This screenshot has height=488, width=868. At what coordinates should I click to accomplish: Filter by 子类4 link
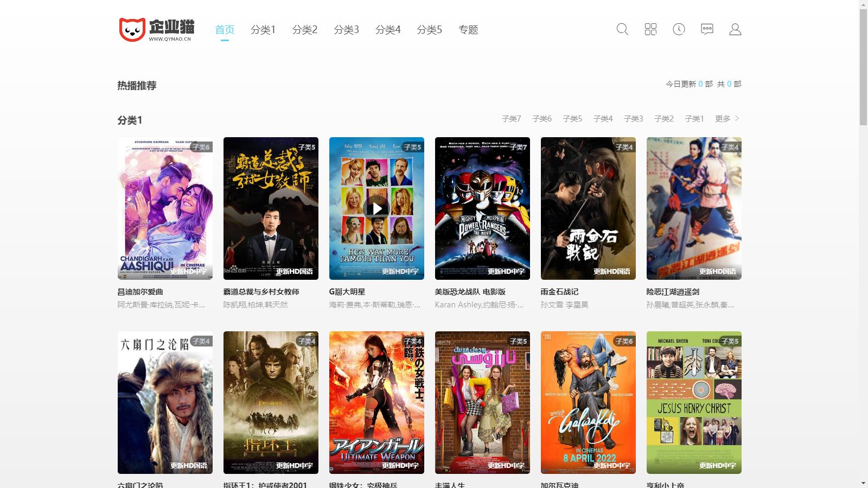(x=603, y=119)
